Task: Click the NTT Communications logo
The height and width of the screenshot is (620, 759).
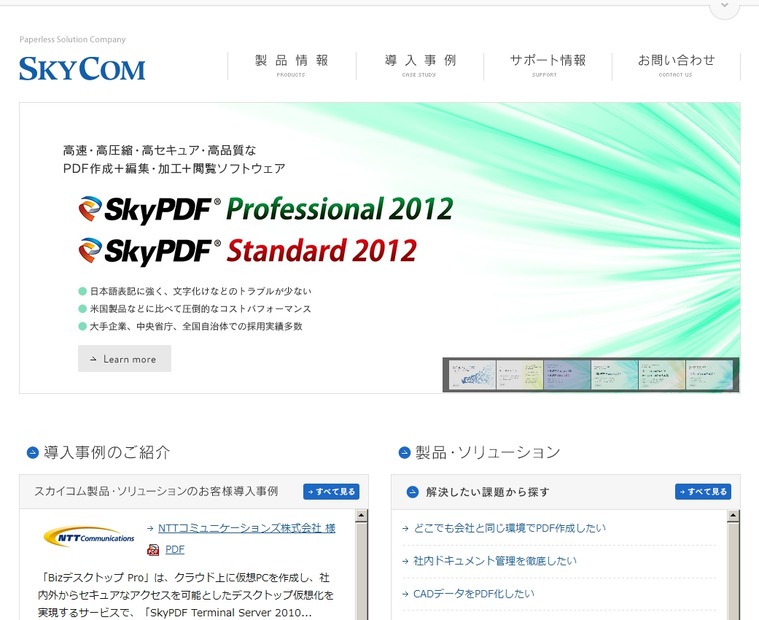Action: click(89, 537)
